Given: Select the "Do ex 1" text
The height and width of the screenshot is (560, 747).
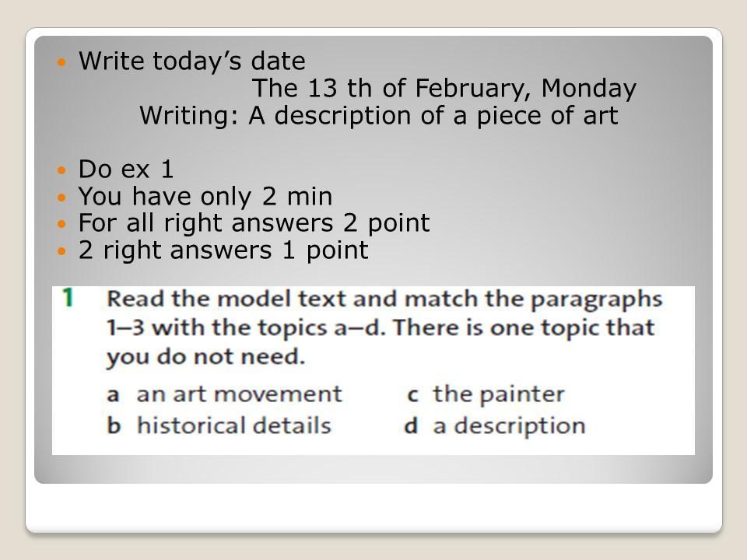Looking at the screenshot, I should click(126, 169).
